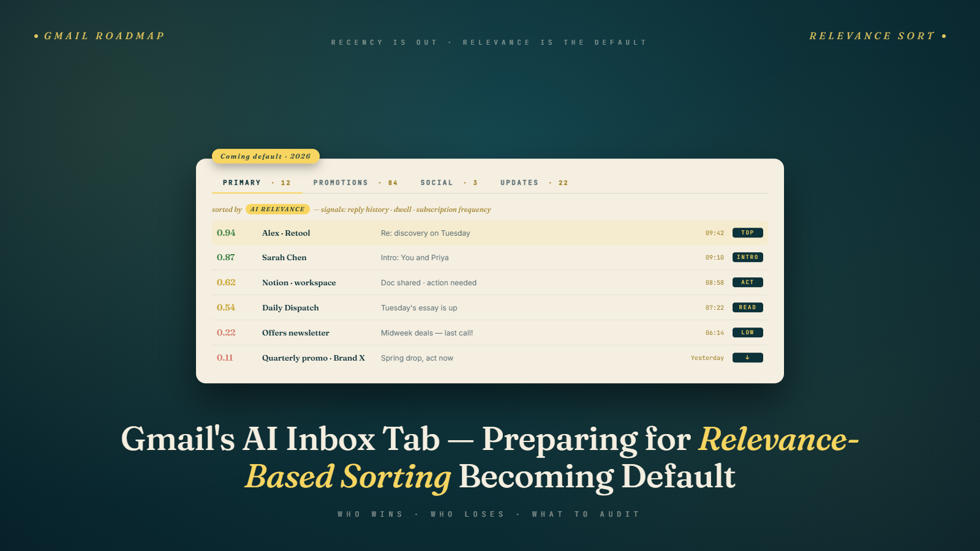Click the 0.62 relevance score
Image resolution: width=980 pixels, height=551 pixels.
(226, 282)
